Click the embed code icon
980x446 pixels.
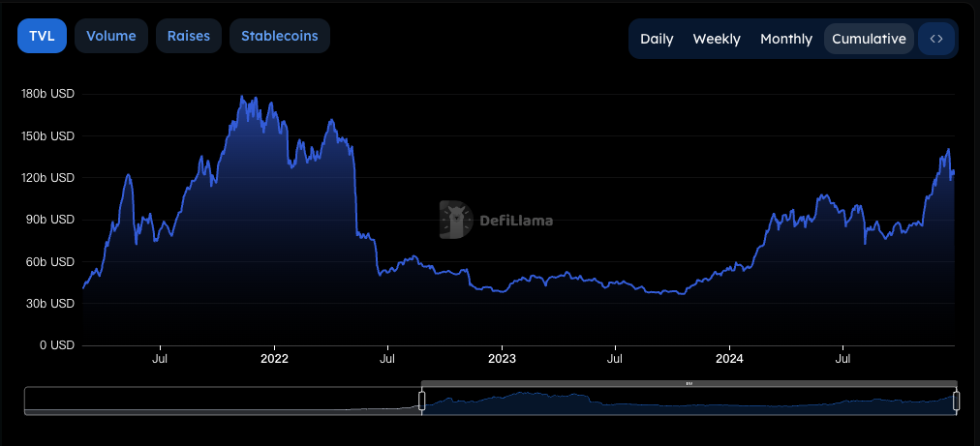936,39
